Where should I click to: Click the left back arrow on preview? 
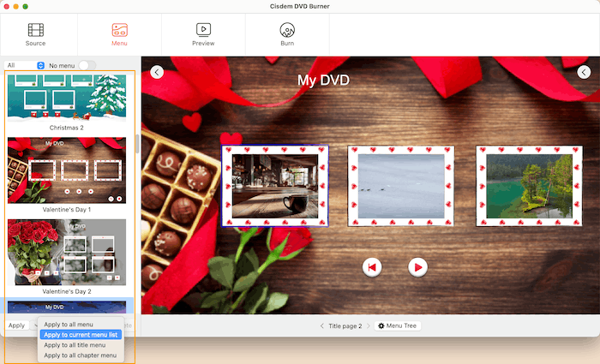[x=157, y=72]
